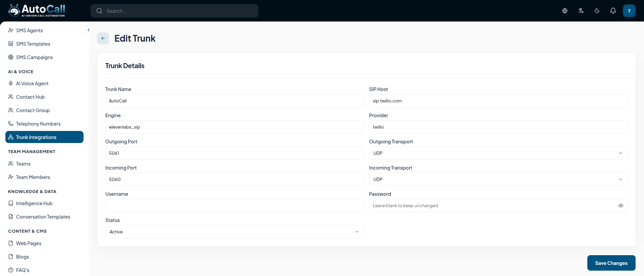644x276 pixels.
Task: Open notifications bell
Action: [613, 11]
